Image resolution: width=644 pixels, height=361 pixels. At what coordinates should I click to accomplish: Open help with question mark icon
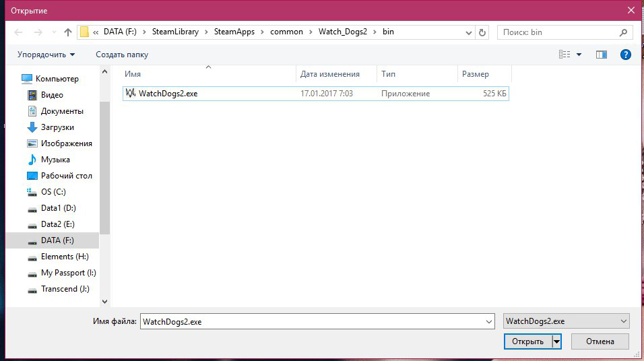point(626,55)
